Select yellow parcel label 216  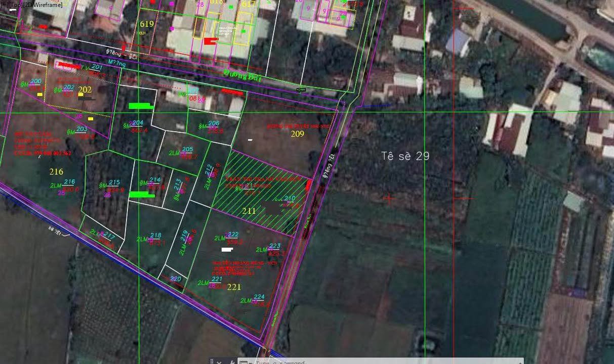click(56, 172)
